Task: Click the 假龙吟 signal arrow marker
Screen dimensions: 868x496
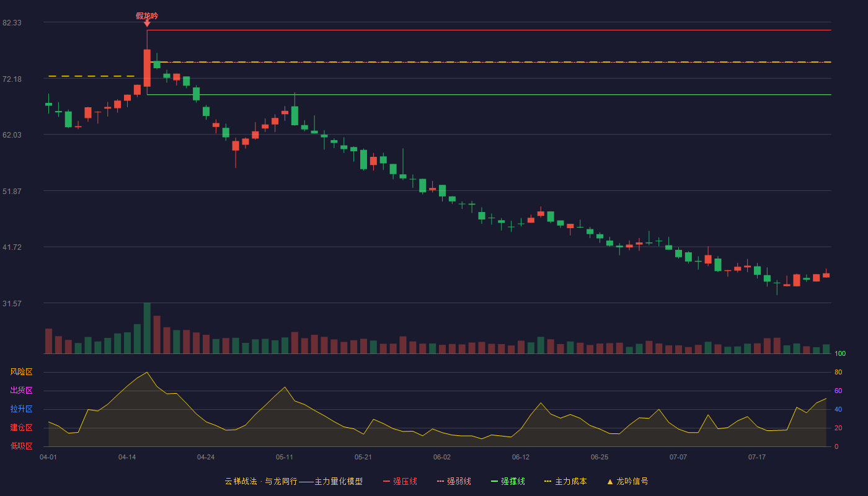Action: (x=147, y=24)
